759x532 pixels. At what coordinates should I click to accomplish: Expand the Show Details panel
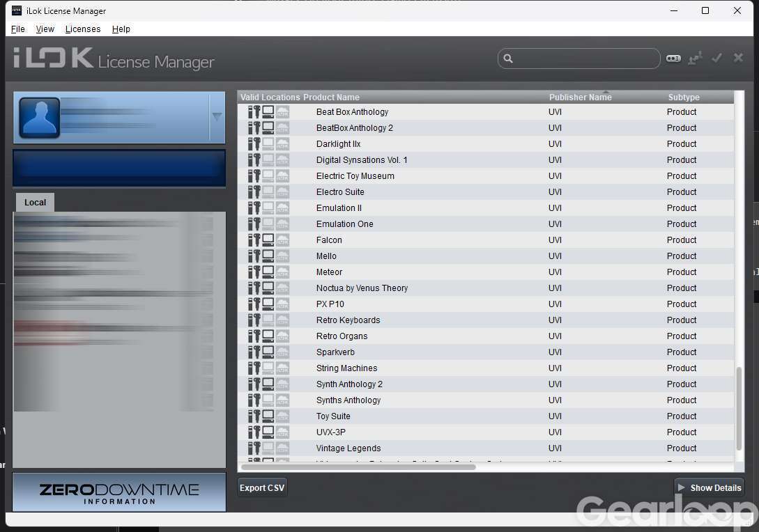click(x=710, y=487)
